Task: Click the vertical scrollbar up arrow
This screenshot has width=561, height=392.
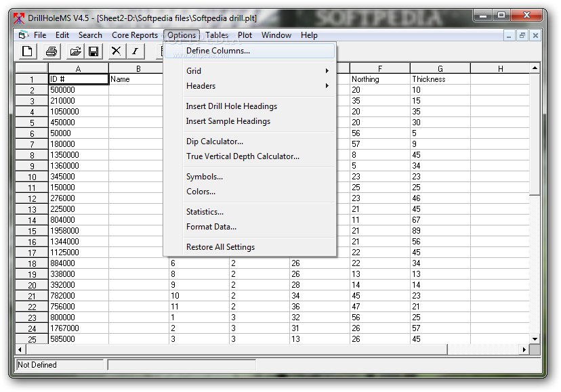Action: (x=535, y=68)
